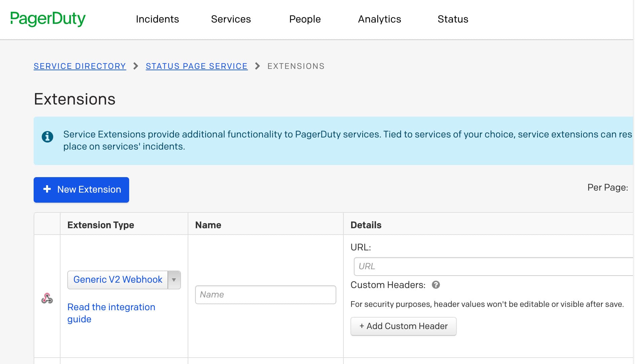Click the PagerDuty logo
Viewport: 635px width, 364px height.
tap(48, 19)
